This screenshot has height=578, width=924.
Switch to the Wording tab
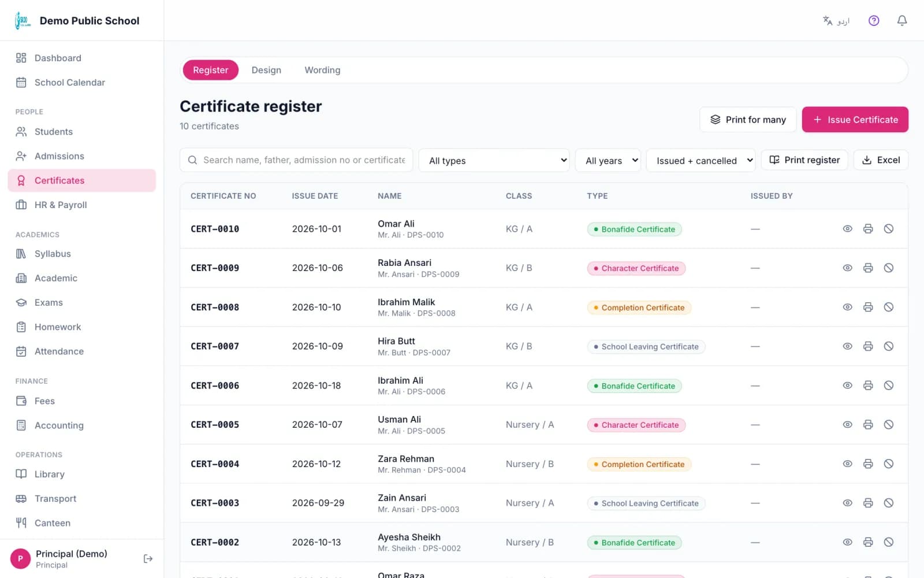pos(322,70)
